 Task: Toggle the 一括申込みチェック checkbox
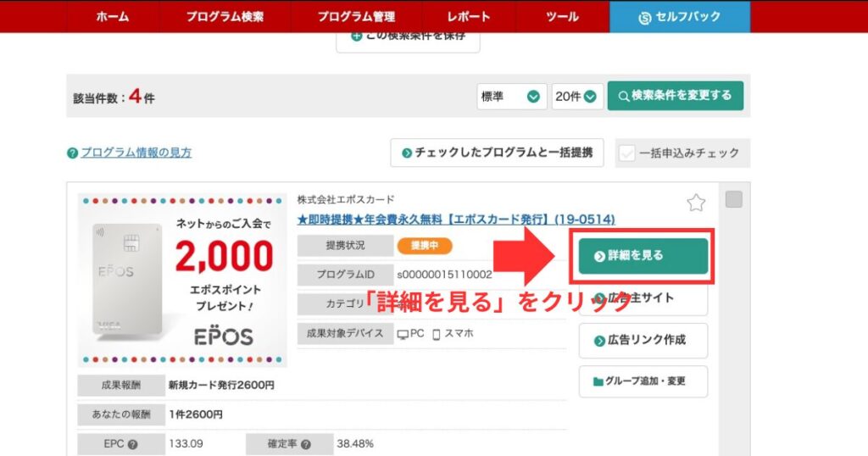[x=626, y=153]
